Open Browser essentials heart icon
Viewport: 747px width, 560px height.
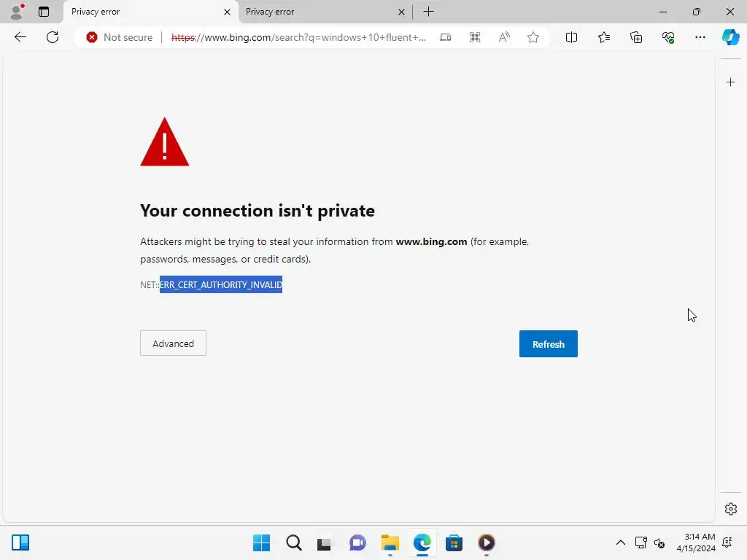668,37
